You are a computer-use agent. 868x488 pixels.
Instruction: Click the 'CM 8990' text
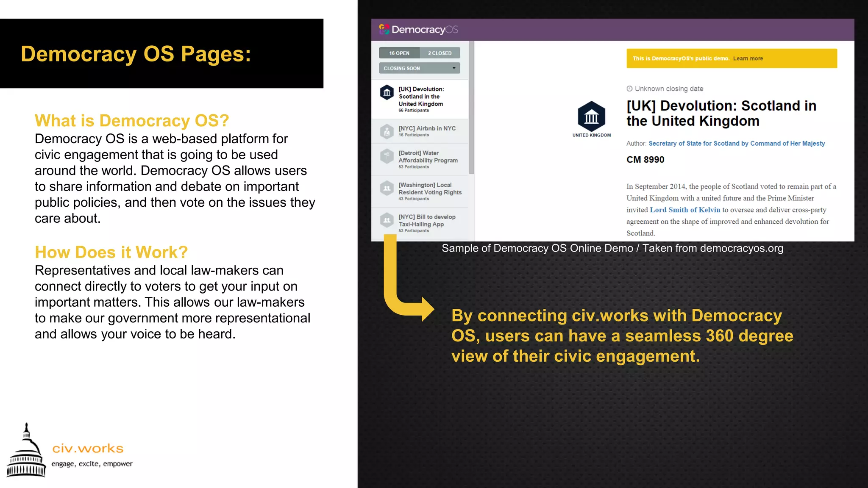pos(645,160)
